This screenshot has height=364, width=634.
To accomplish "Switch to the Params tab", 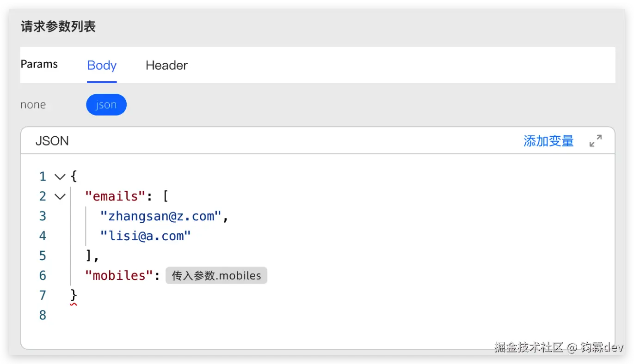I will 39,64.
